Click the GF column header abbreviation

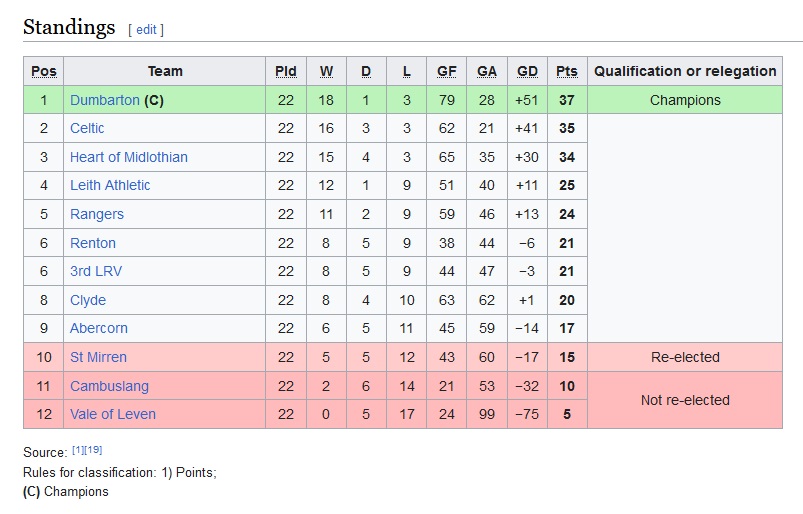click(447, 71)
